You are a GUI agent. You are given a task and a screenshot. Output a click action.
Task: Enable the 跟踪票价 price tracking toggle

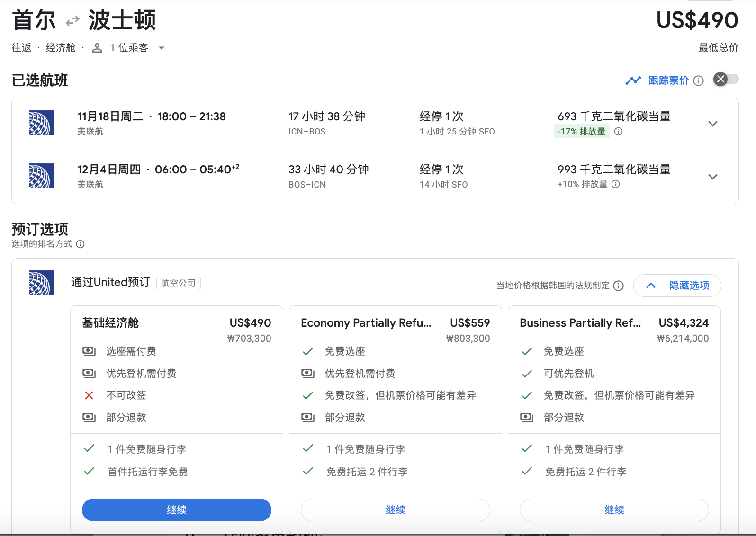(726, 79)
